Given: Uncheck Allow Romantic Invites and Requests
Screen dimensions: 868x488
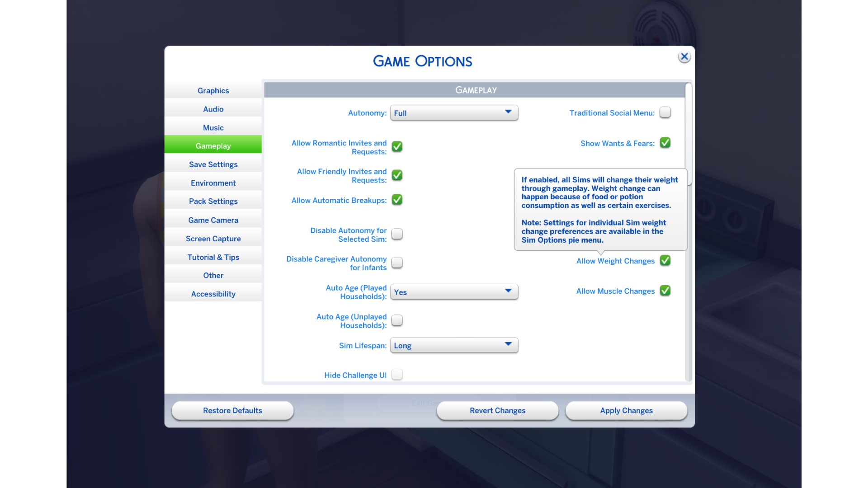Looking at the screenshot, I should pyautogui.click(x=397, y=146).
